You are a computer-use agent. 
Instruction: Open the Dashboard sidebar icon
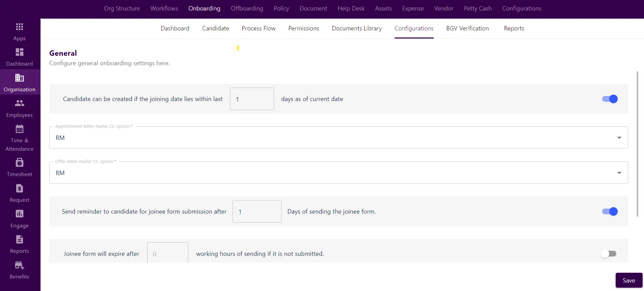tap(20, 52)
